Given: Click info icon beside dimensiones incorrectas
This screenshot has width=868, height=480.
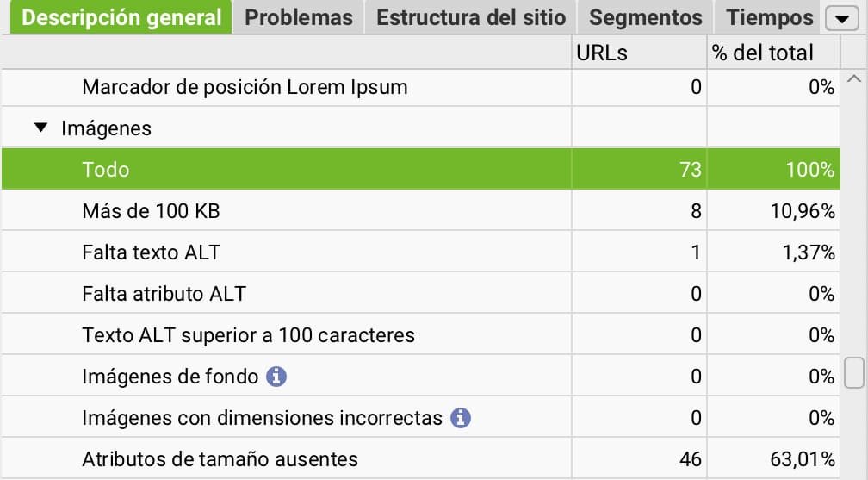Looking at the screenshot, I should click(461, 418).
